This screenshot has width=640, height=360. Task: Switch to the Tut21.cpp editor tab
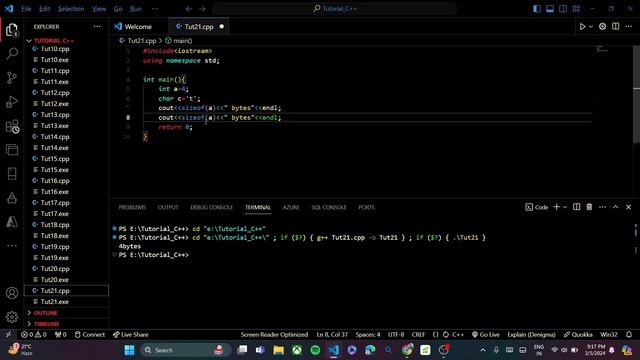[199, 27]
